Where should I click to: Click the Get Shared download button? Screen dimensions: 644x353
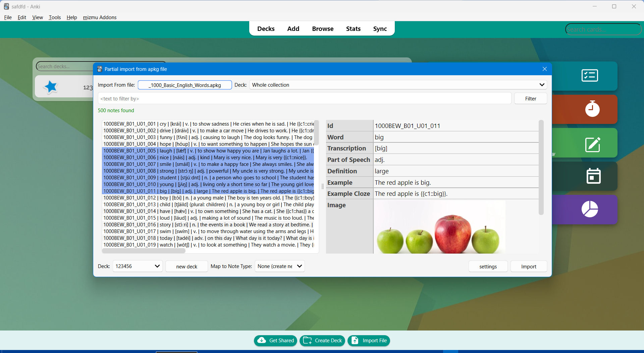pyautogui.click(x=275, y=341)
